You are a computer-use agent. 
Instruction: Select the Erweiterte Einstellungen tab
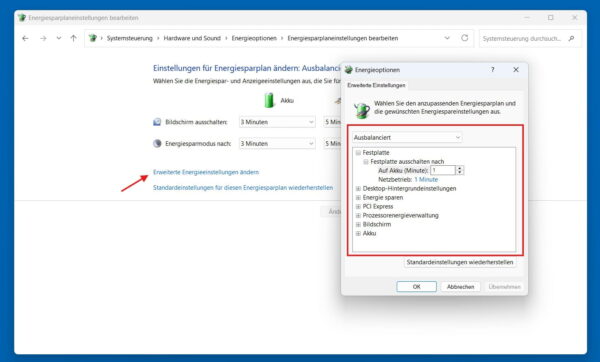[376, 85]
